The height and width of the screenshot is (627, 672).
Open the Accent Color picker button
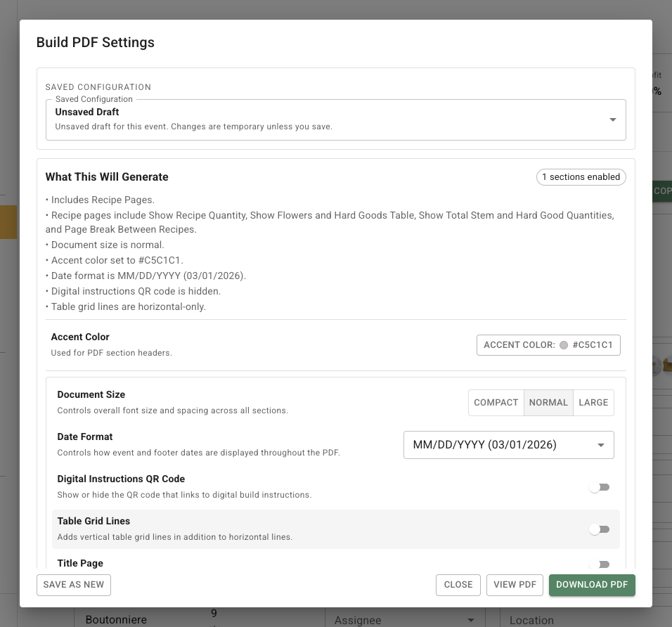pos(548,345)
